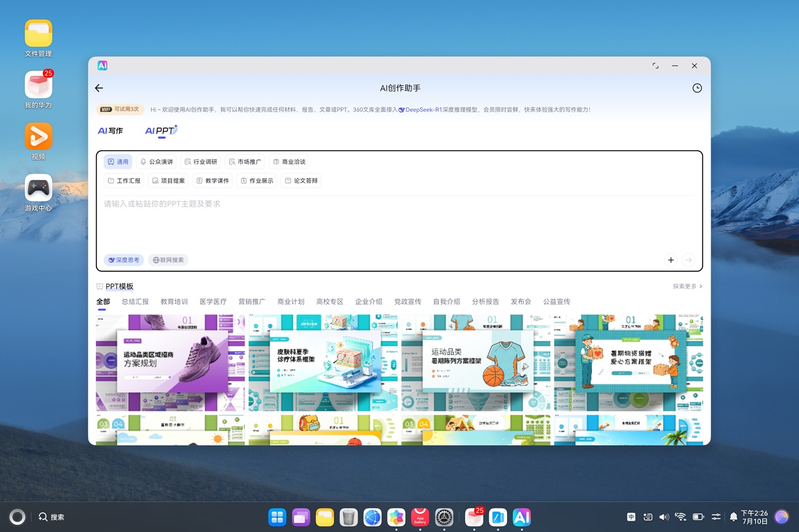799x532 pixels.
Task: Open App Gallery from the dock
Action: 420,517
